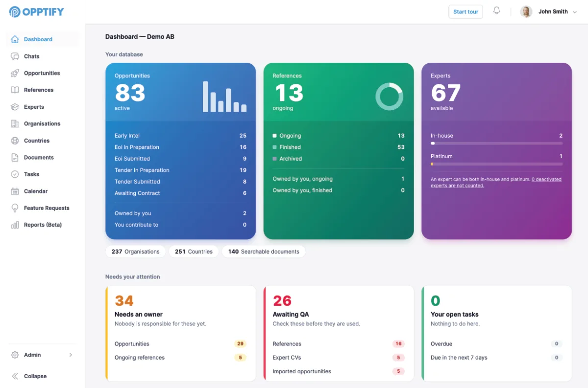Click the 251 Countries pill
588x388 pixels.
coord(194,252)
